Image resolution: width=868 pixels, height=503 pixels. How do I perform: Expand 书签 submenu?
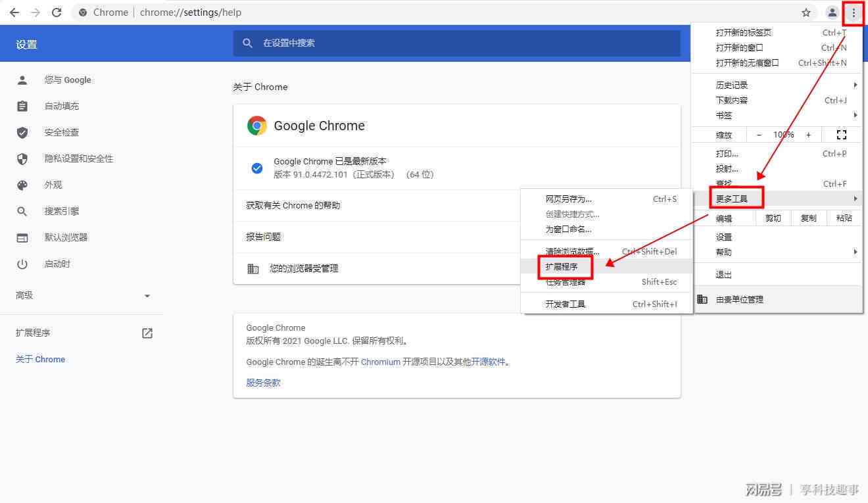point(777,116)
